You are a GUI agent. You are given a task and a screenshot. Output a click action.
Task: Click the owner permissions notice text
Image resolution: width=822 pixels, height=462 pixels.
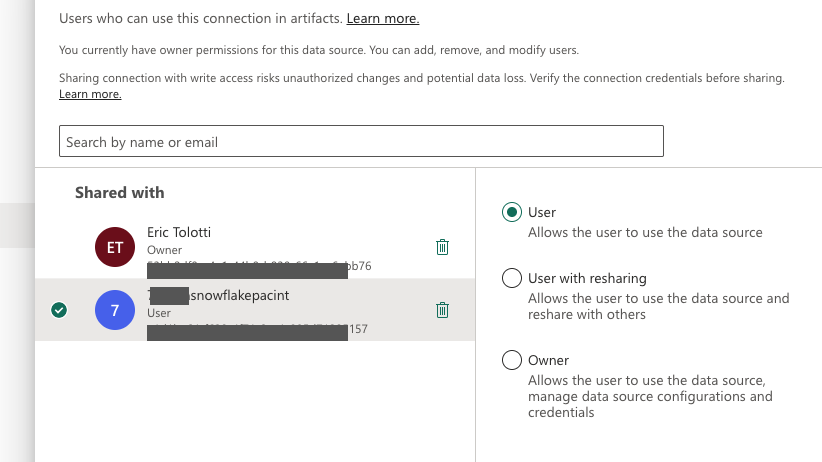319,49
